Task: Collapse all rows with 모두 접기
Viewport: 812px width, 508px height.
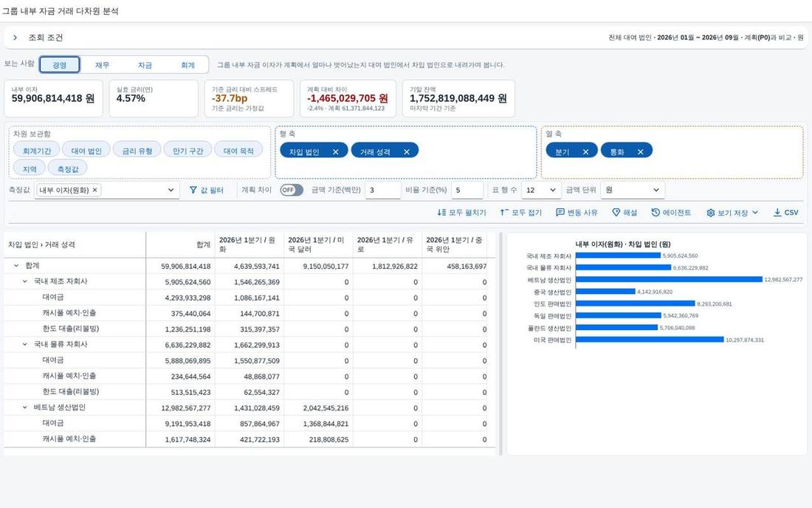Action: (520, 213)
